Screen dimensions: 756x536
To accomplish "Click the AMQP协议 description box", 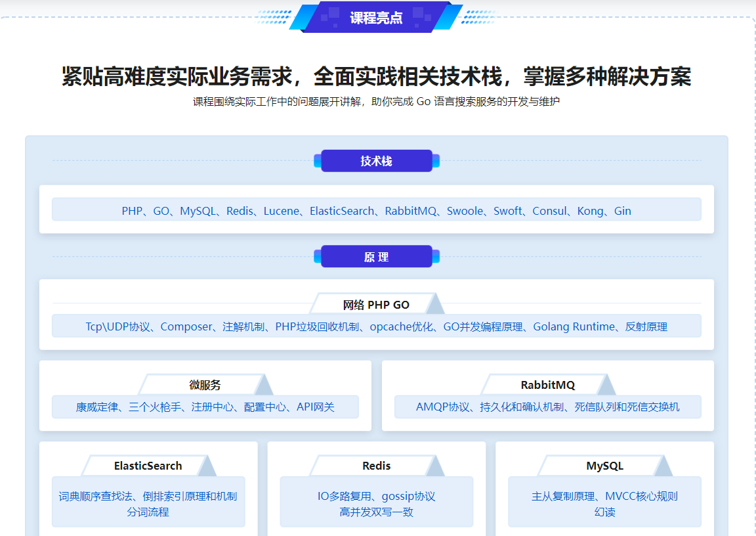I will 547,407.
